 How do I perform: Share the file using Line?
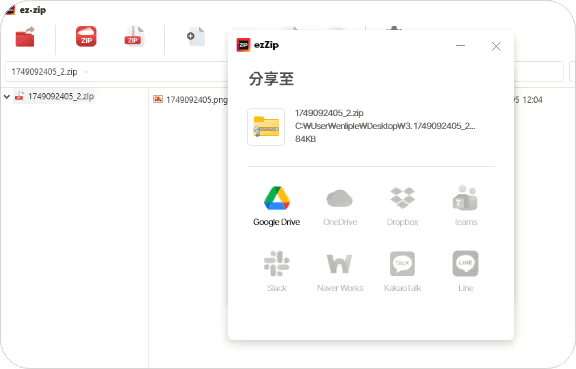point(465,271)
